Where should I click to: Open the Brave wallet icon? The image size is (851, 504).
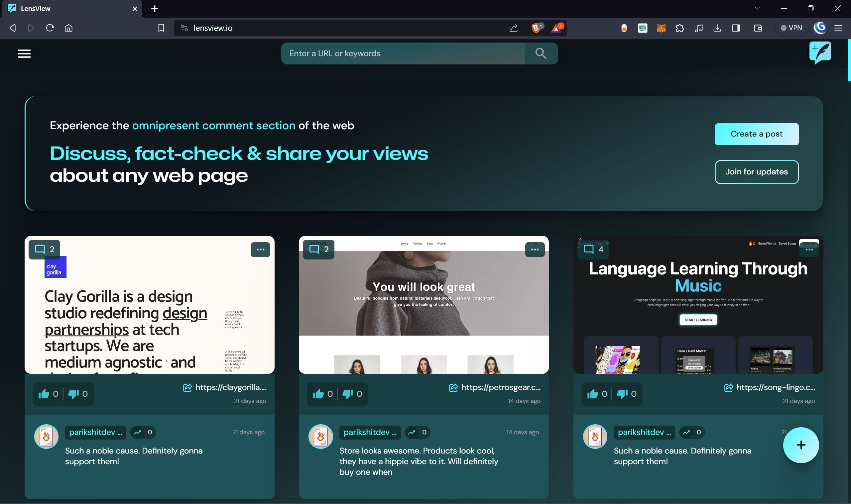[x=758, y=28]
